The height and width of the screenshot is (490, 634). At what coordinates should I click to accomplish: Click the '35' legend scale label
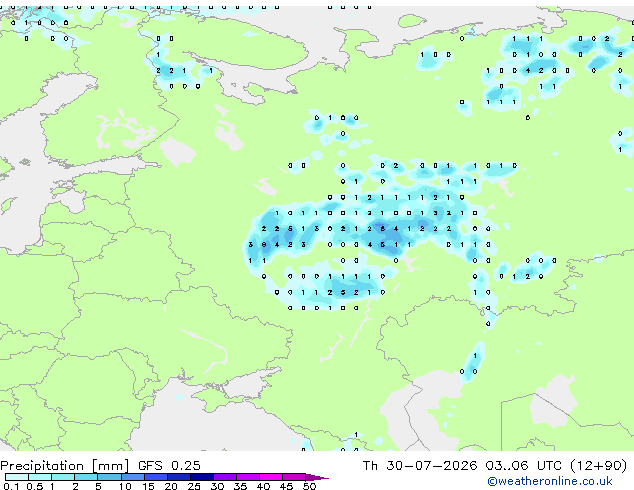[x=240, y=486]
